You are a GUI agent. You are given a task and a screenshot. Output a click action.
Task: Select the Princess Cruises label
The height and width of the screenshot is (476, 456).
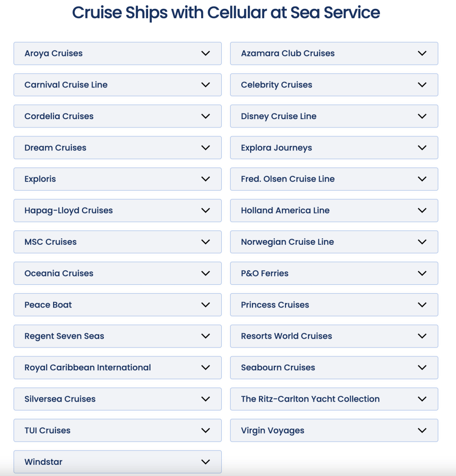point(275,305)
